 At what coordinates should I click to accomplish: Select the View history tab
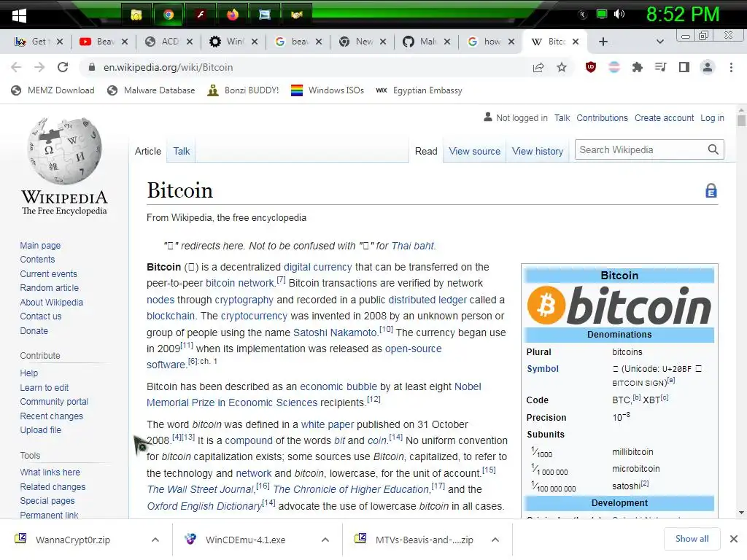coord(538,151)
